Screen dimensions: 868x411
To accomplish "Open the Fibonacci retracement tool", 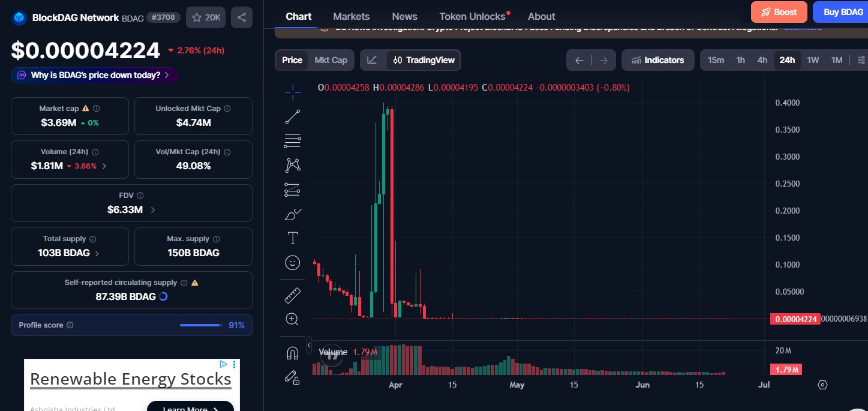I will coord(293,141).
